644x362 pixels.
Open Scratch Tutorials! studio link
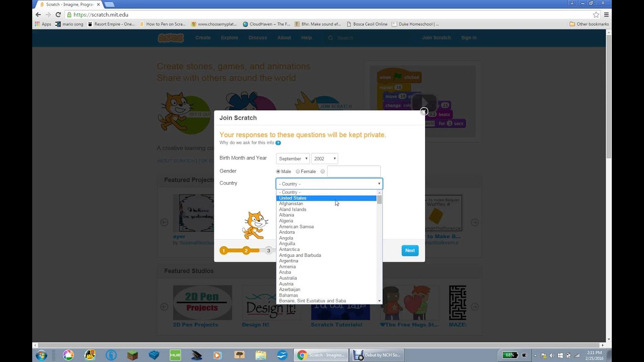point(337,325)
